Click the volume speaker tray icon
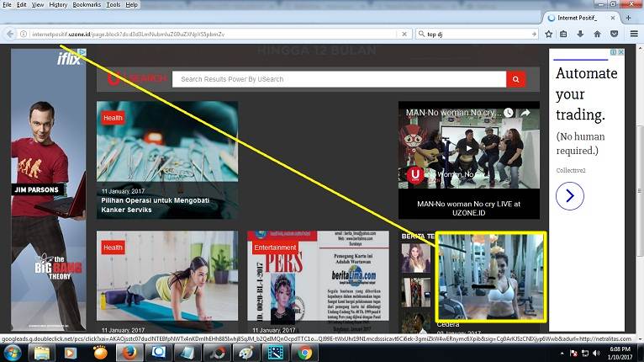Image resolution: width=644 pixels, height=362 pixels. point(596,353)
